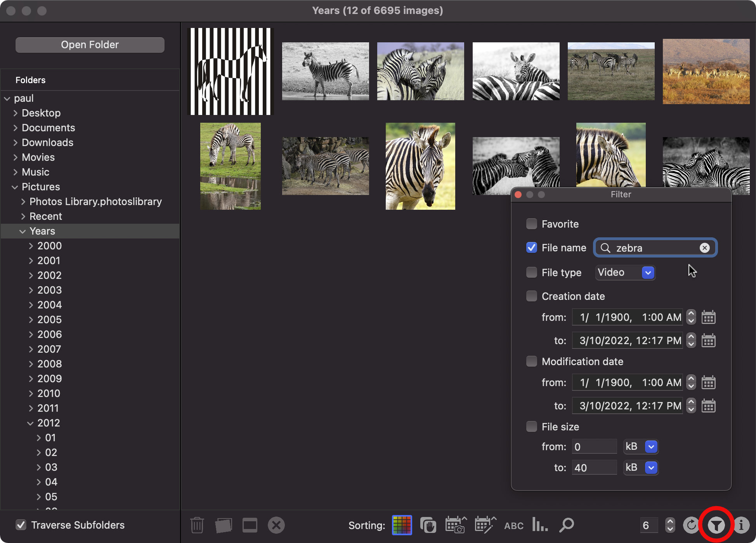Clear the zebra filename search field
This screenshot has width=756, height=543.
[x=704, y=247]
